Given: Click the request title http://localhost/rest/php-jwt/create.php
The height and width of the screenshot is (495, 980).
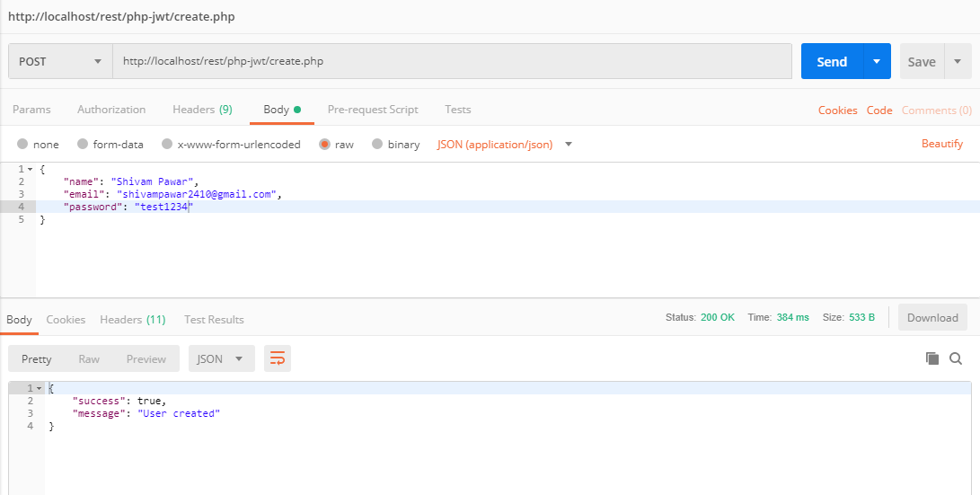Looking at the screenshot, I should (121, 17).
